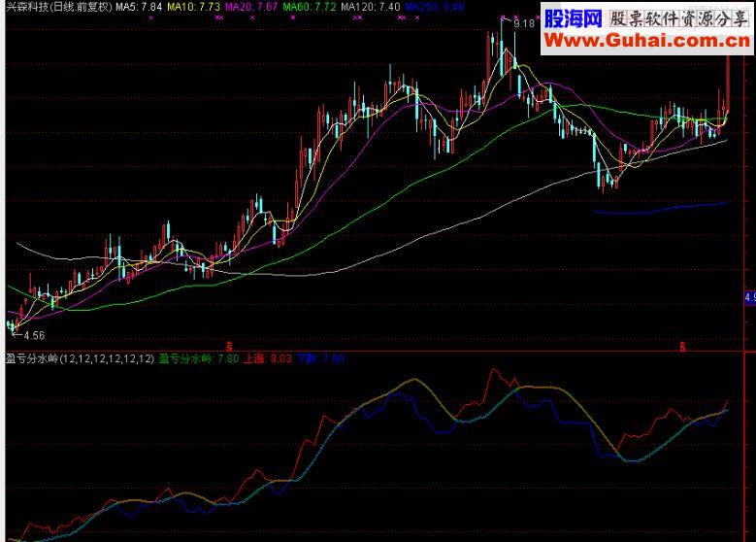Screen dimensions: 756x542
Task: Select the MA20: 7.67 indicator label
Action: pyautogui.click(x=251, y=7)
